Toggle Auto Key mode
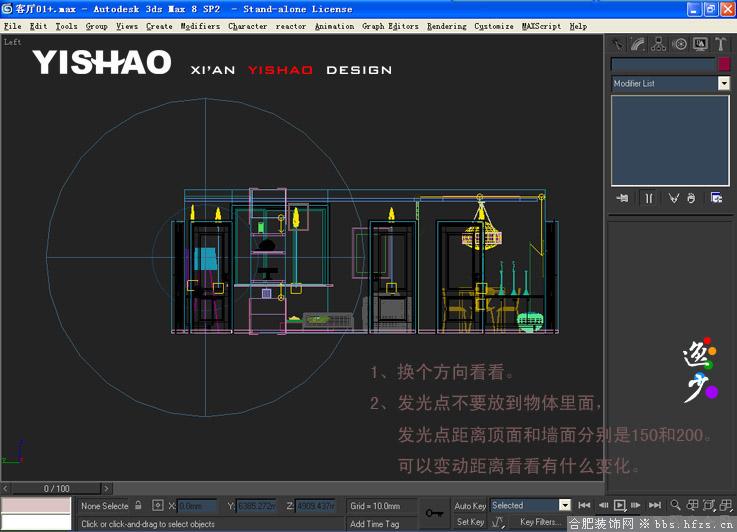Image resolution: width=737 pixels, height=532 pixels. click(470, 506)
